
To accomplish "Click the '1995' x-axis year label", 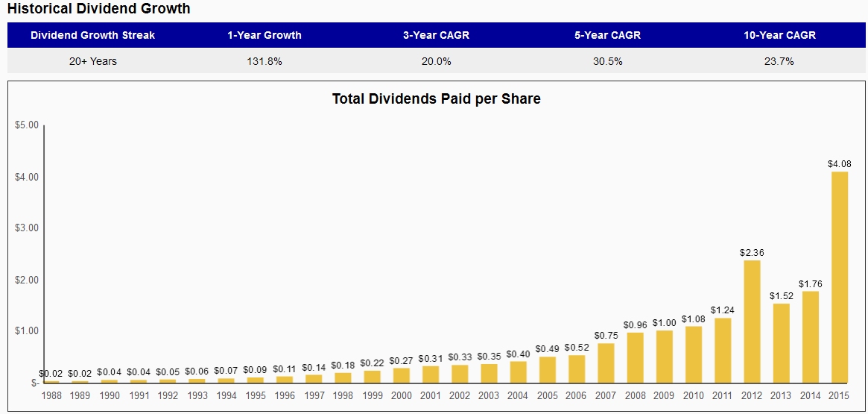I will (256, 395).
